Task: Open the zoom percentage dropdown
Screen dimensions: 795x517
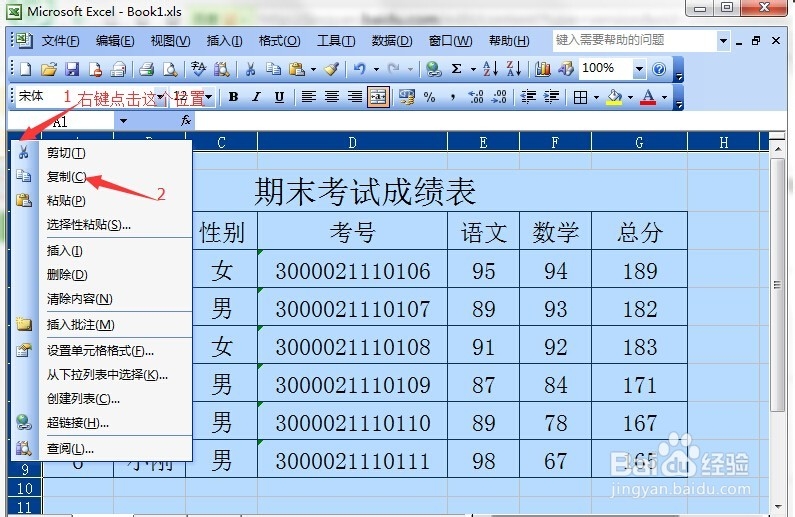Action: tap(639, 69)
